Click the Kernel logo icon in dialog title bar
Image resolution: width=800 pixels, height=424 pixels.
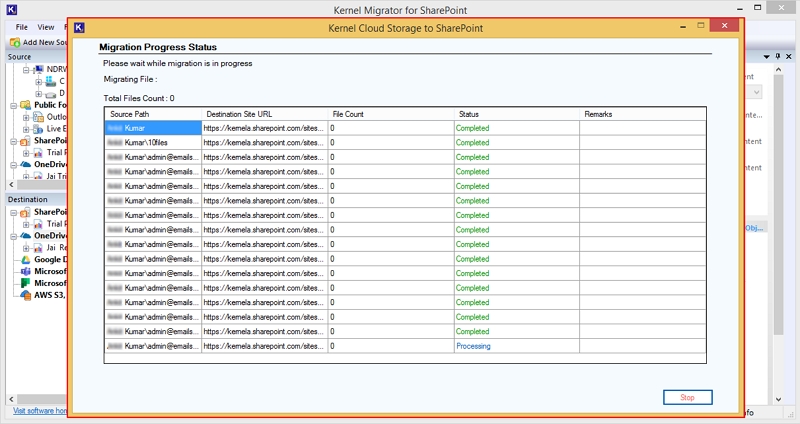[x=79, y=28]
